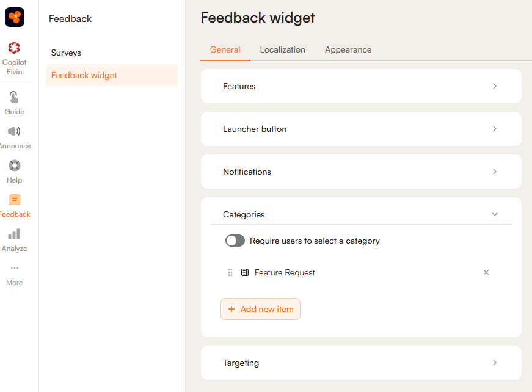Viewport: 532px width, 392px height.
Task: Expand the Targeting section
Action: click(494, 363)
